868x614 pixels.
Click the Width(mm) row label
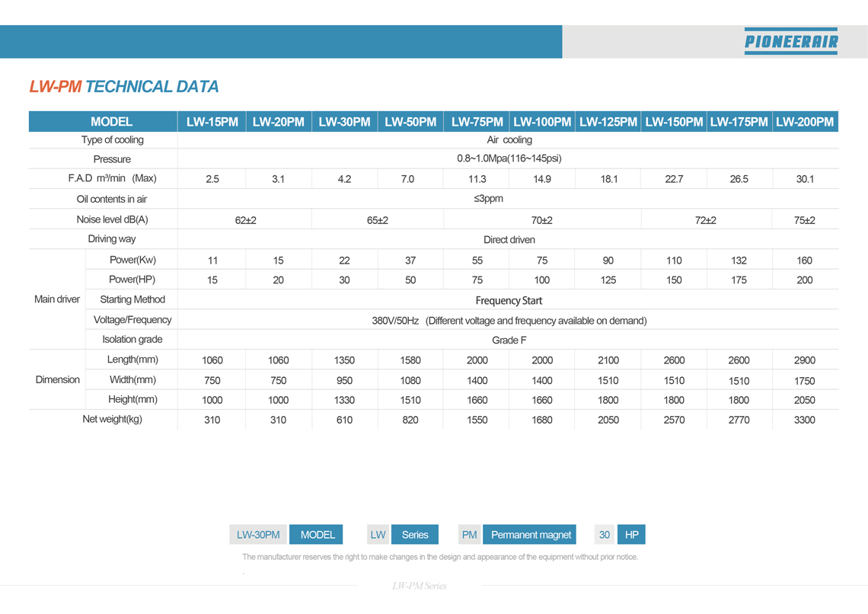(132, 380)
